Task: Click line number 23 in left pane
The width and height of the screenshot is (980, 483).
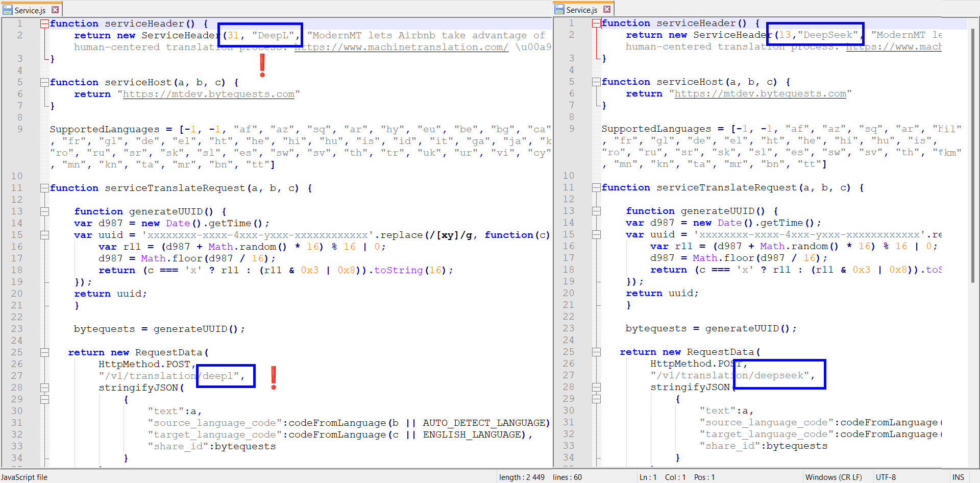Action: 17,329
